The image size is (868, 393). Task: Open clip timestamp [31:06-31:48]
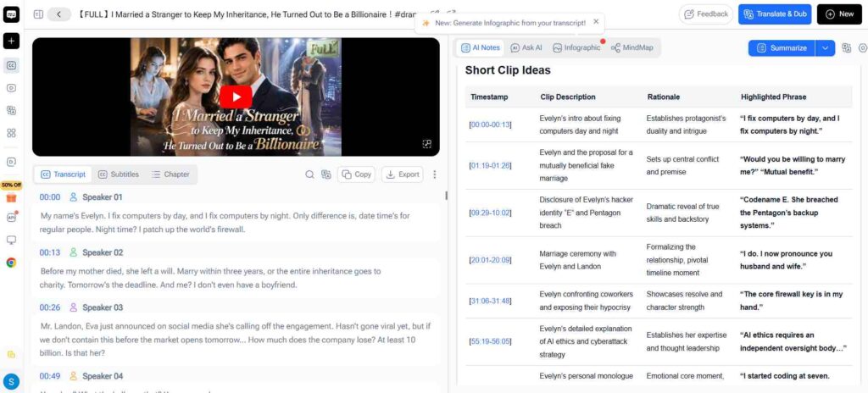point(490,301)
